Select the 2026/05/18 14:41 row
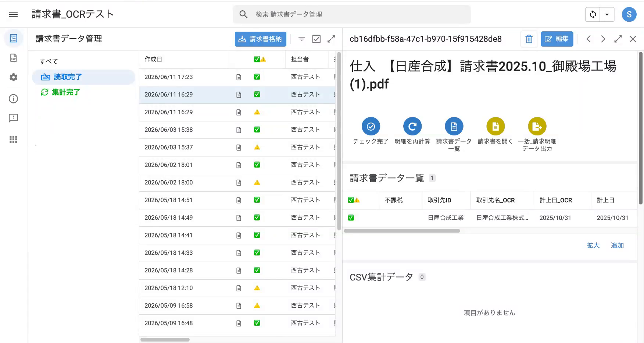 pos(237,235)
